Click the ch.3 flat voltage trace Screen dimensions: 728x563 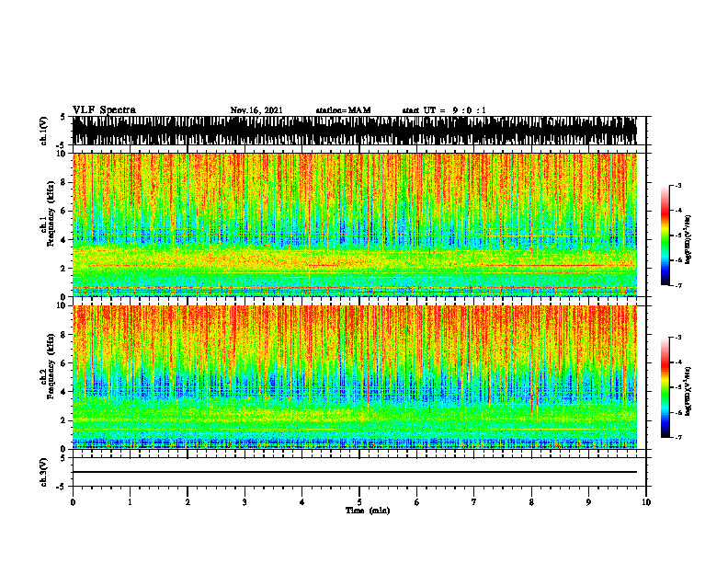[x=355, y=472]
